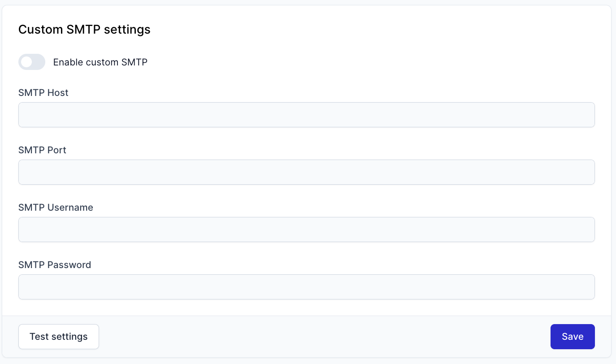Select the host server address box
Viewport: 616px width, 364px height.
(x=307, y=115)
